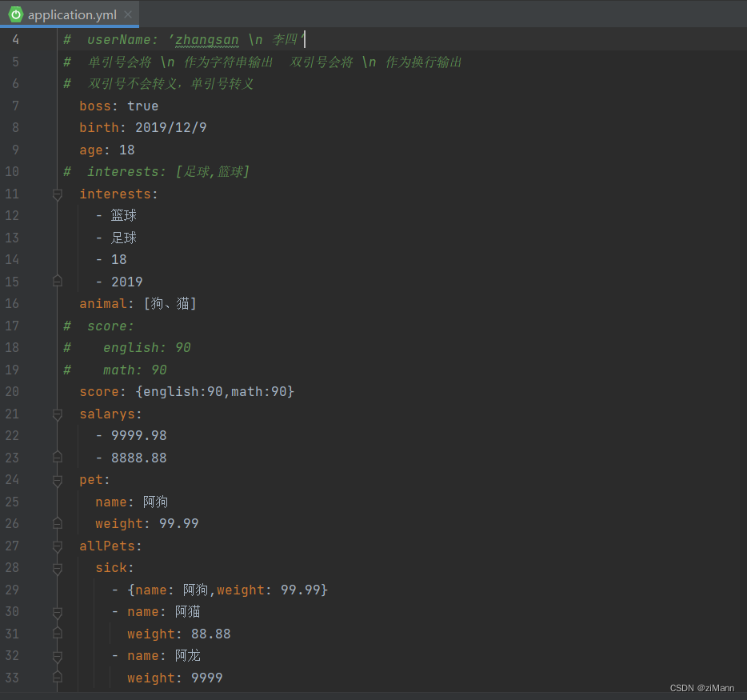Click the fold-end marker beside line 33
The image size is (747, 700).
(57, 678)
